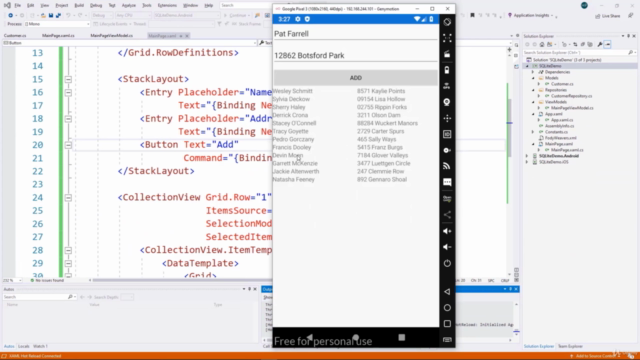The width and height of the screenshot is (640, 360).
Task: Click the address entry showing 12862 Botsford Park
Action: point(356,56)
